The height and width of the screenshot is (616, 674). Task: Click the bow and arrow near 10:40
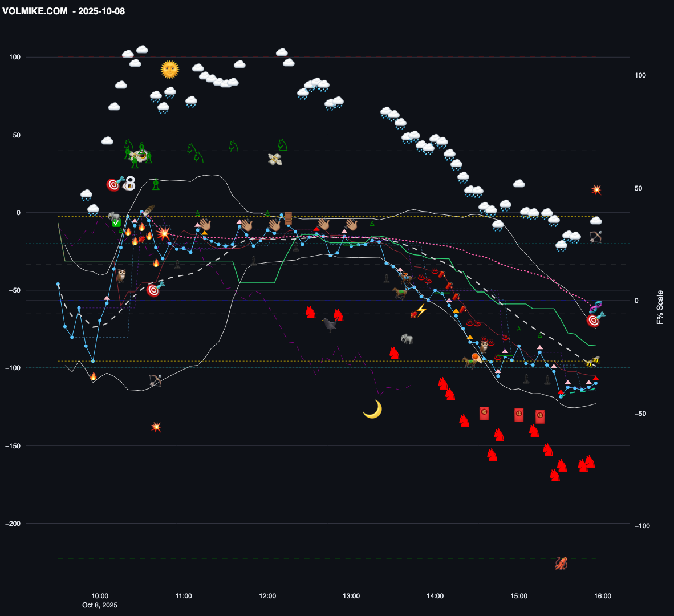pos(155,380)
